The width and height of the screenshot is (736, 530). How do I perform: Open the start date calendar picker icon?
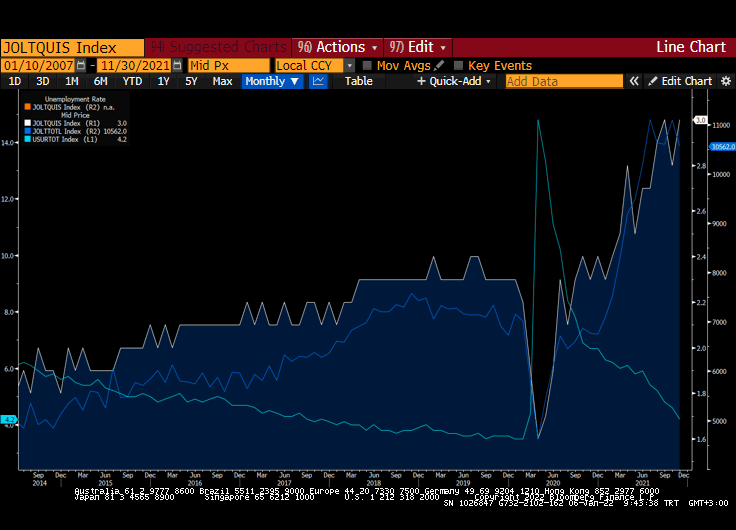(81, 65)
